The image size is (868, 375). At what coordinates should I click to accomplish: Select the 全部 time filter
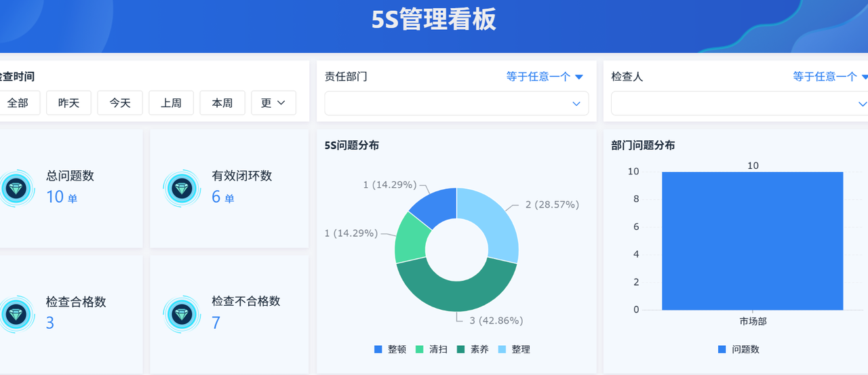19,103
